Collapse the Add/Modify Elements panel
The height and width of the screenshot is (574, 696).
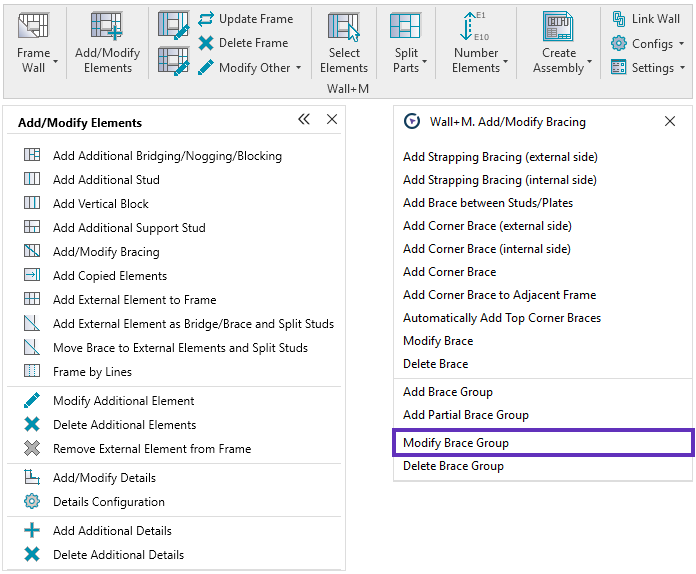(x=304, y=120)
